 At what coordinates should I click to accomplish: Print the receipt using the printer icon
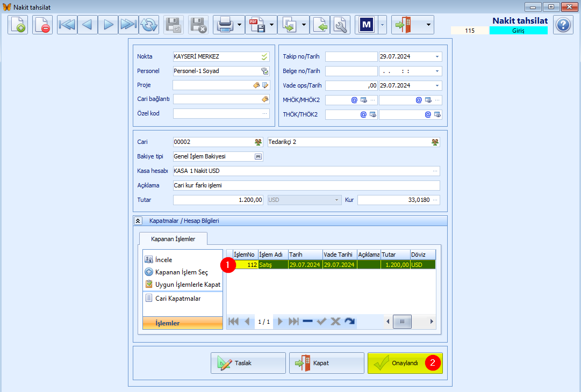pyautogui.click(x=225, y=25)
